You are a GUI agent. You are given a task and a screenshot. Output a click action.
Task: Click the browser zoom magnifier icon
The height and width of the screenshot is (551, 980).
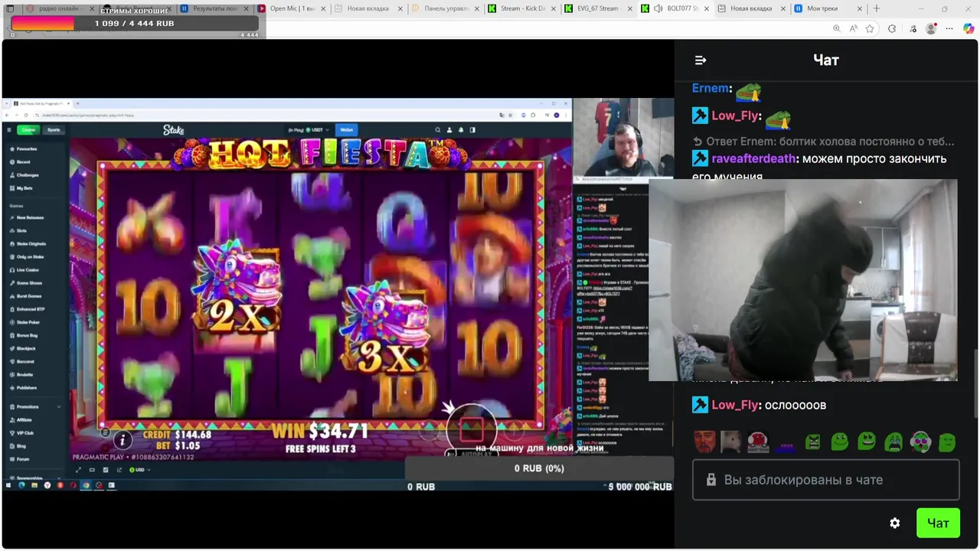coord(836,28)
